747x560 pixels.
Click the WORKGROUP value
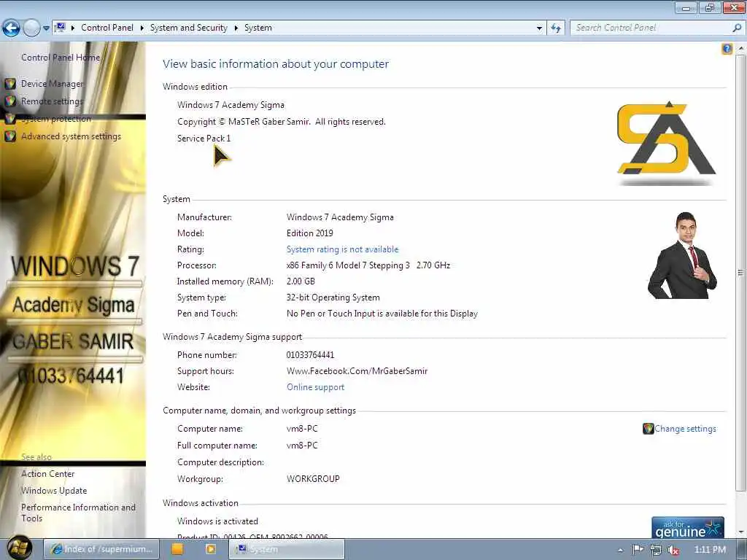[313, 479]
